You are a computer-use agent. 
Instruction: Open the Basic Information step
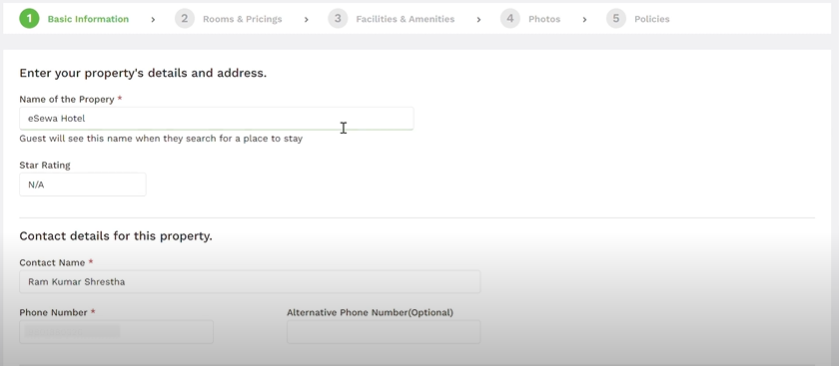pos(88,19)
